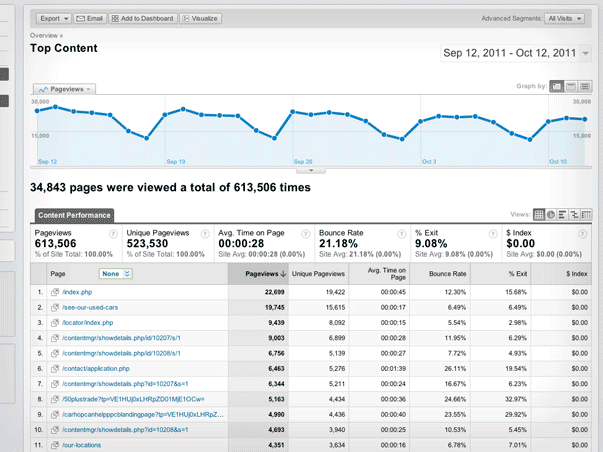Open external page icon for /contact/application.php

pyautogui.click(x=55, y=369)
